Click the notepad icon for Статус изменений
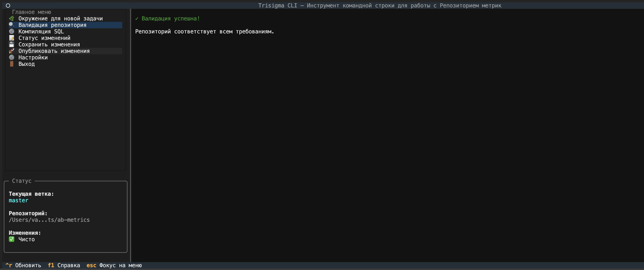644x270 pixels. [12, 38]
